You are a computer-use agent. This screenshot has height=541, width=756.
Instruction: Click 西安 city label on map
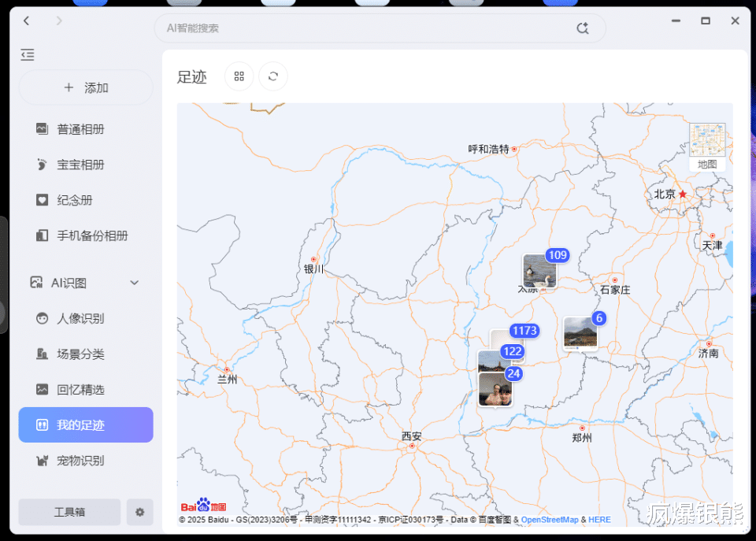411,436
